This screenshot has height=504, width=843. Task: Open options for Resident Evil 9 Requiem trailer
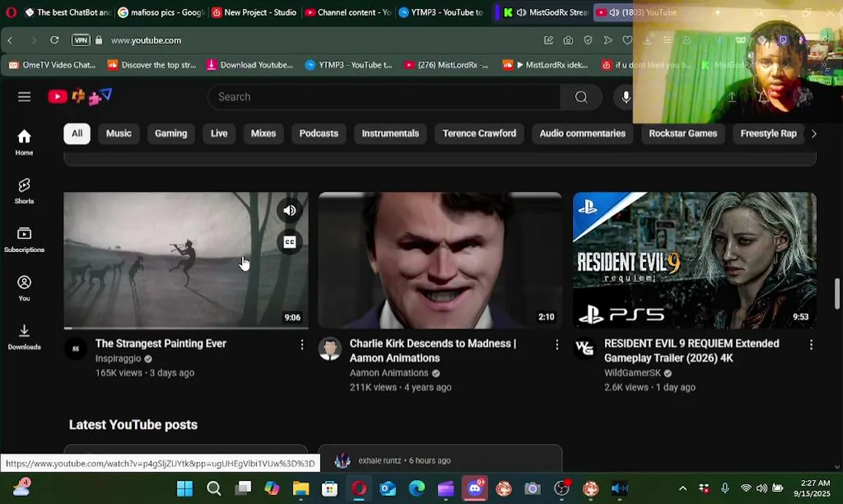[x=811, y=344]
